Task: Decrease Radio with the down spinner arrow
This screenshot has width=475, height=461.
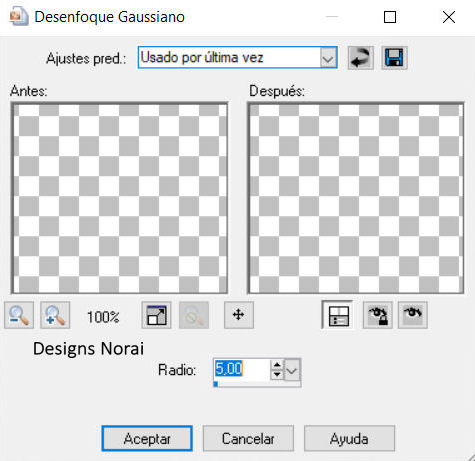Action: point(277,374)
